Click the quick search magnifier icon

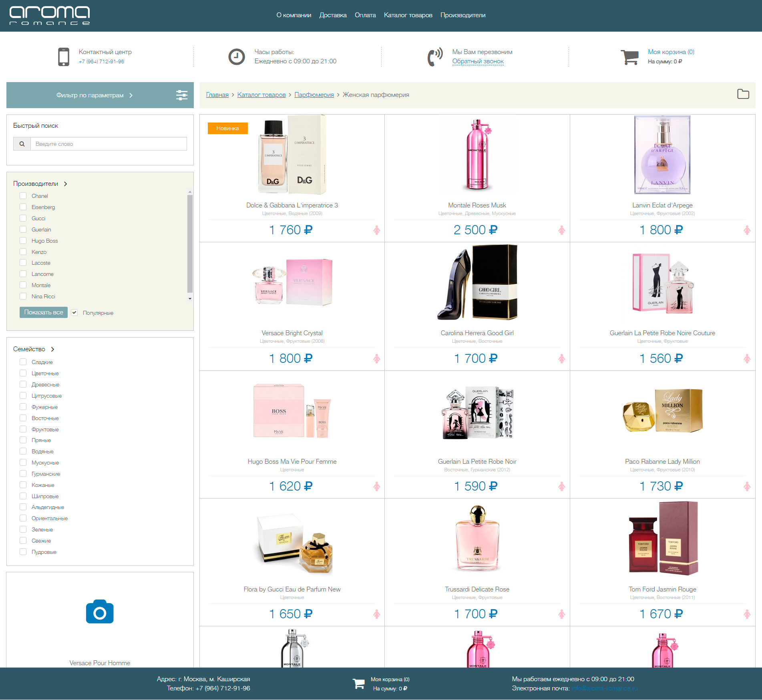pyautogui.click(x=22, y=144)
